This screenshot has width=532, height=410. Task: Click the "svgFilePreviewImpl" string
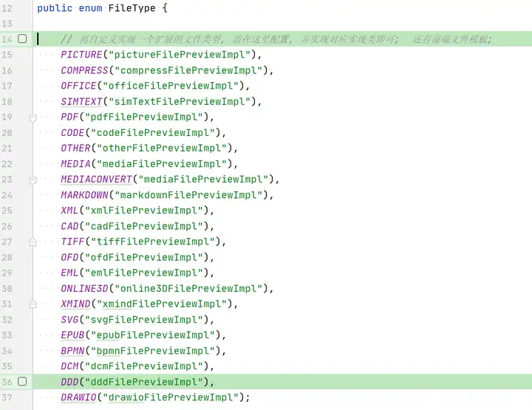click(x=144, y=320)
